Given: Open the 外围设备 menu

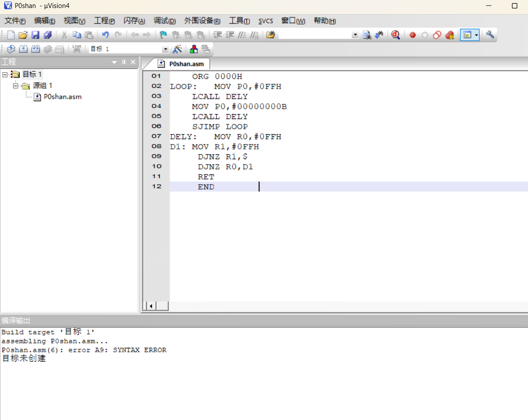Looking at the screenshot, I should tap(202, 21).
